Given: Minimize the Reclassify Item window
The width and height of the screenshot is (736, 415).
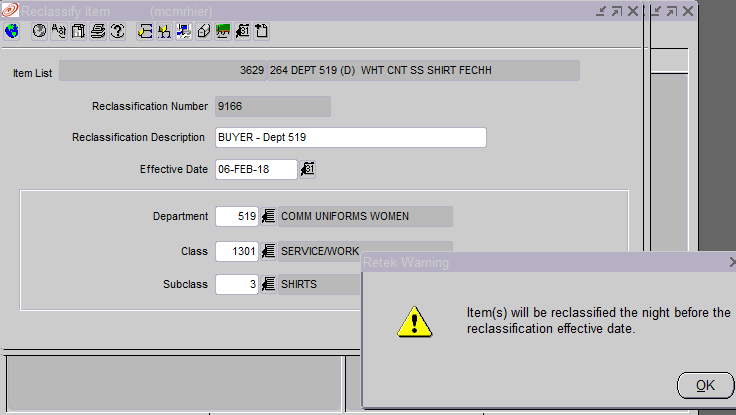Looking at the screenshot, I should 601,11.
